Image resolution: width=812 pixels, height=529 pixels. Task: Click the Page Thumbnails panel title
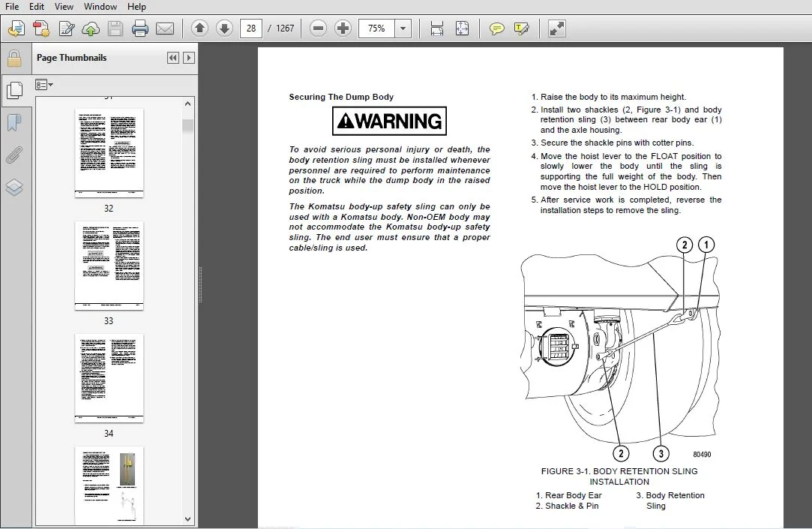coord(71,58)
